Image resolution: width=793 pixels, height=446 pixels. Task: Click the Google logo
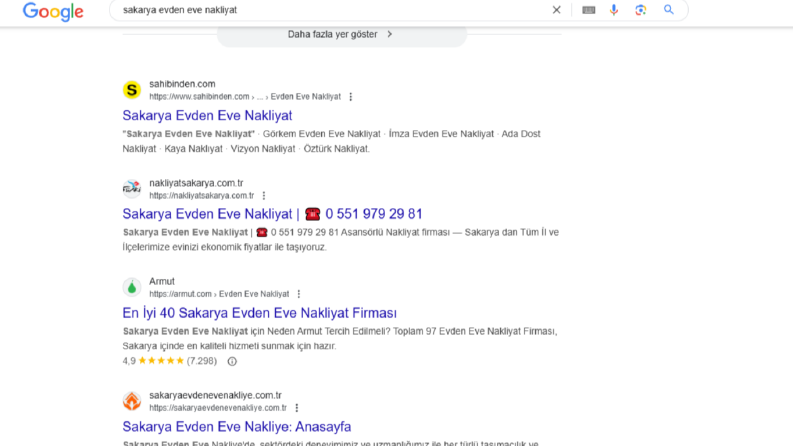[x=53, y=11]
